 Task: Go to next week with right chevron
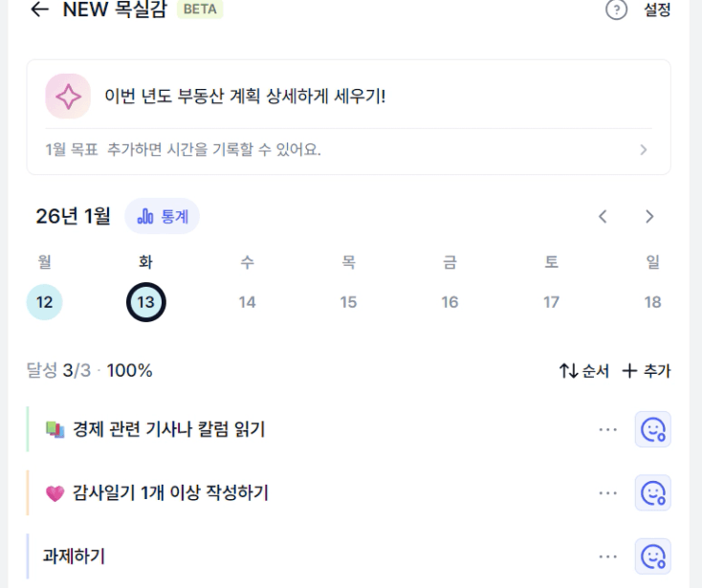pyautogui.click(x=649, y=216)
